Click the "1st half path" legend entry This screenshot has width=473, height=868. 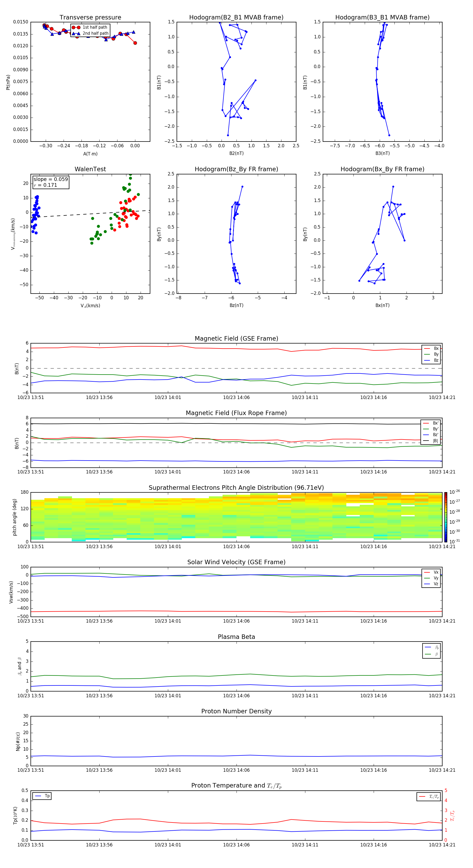pyautogui.click(x=90, y=27)
